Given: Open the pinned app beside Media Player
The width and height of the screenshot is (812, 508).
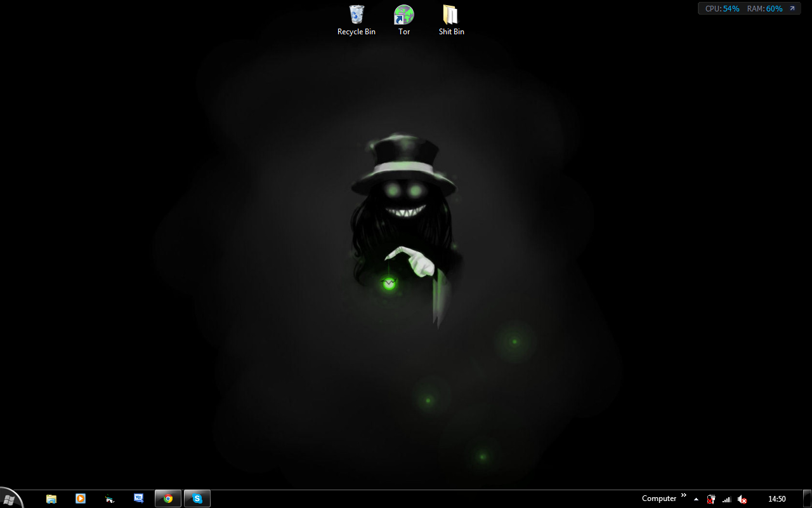Looking at the screenshot, I should click(x=110, y=499).
